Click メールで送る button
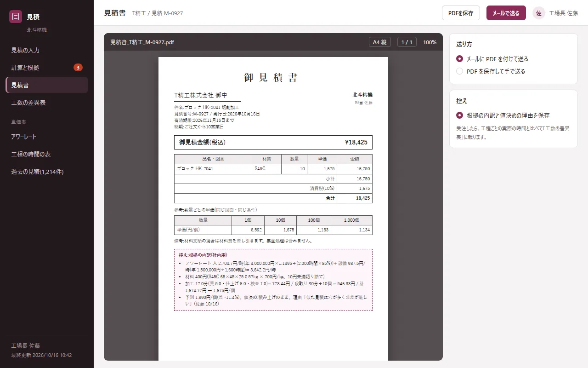The image size is (588, 368). tap(506, 13)
